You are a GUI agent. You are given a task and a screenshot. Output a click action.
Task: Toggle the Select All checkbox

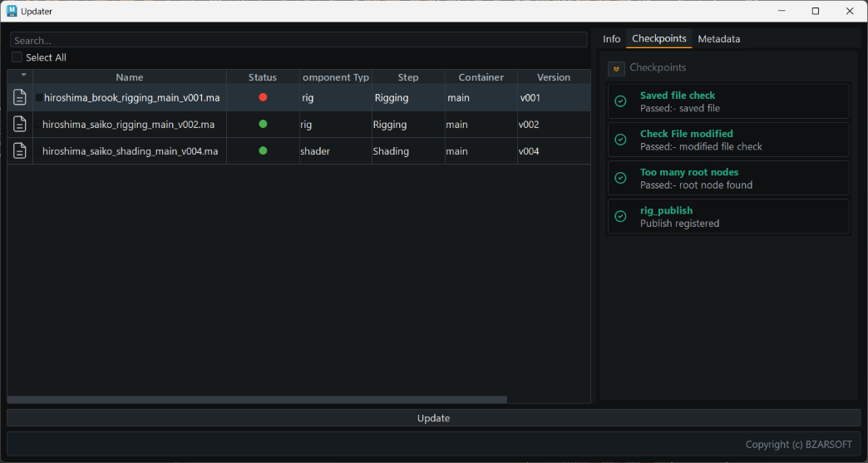point(17,57)
